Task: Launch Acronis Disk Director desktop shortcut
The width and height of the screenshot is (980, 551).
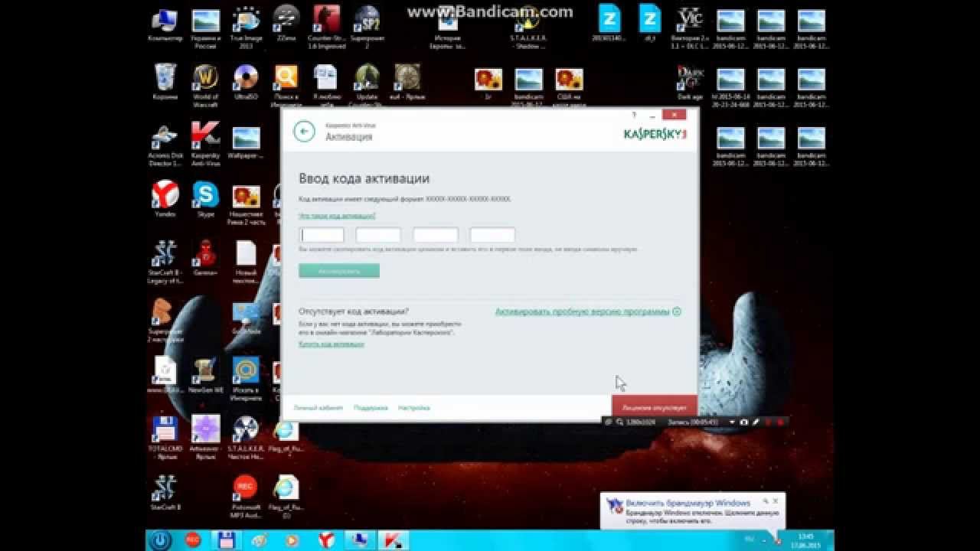Action: point(165,145)
